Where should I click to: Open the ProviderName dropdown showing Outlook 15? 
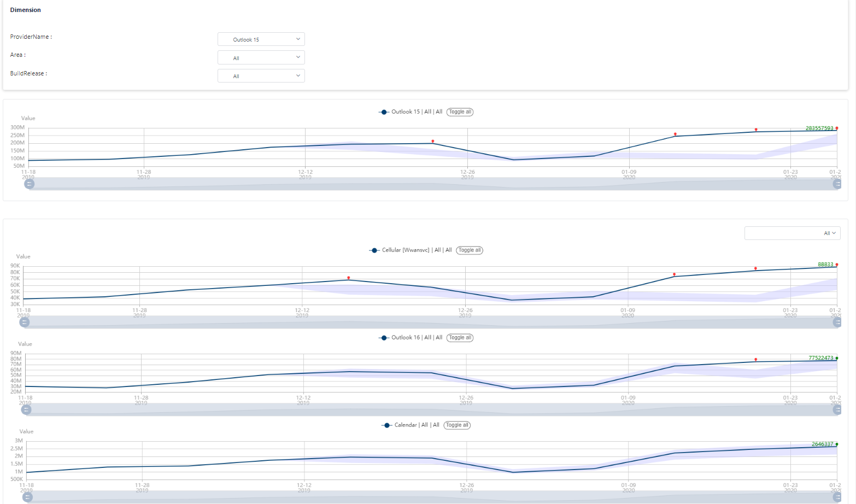tap(261, 39)
